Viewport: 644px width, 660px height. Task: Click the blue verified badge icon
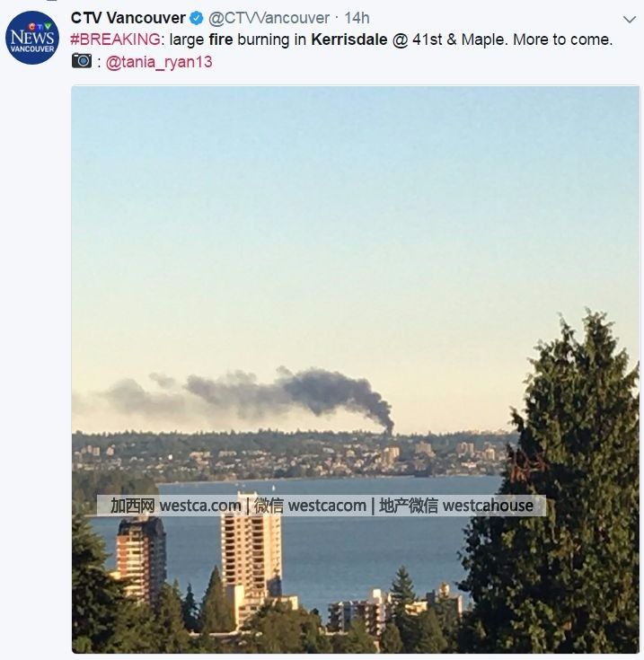tap(197, 18)
